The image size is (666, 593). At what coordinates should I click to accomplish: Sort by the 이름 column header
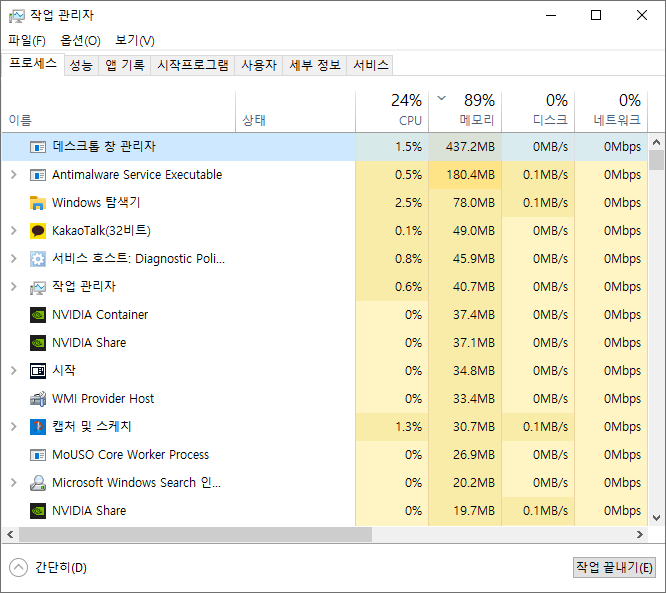(119, 111)
